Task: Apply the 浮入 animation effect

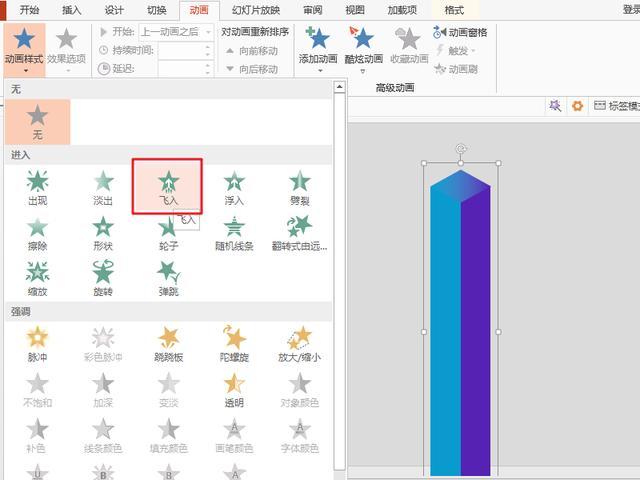Action: pyautogui.click(x=234, y=188)
